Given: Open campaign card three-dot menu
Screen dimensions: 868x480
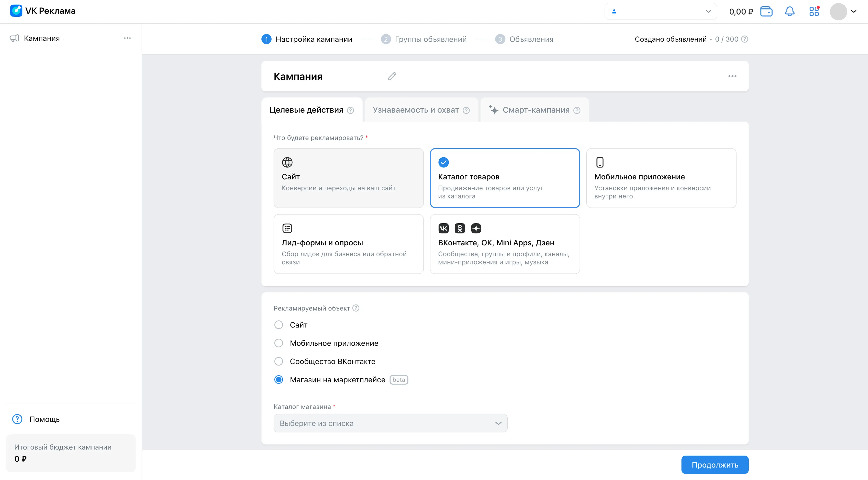Looking at the screenshot, I should [732, 76].
